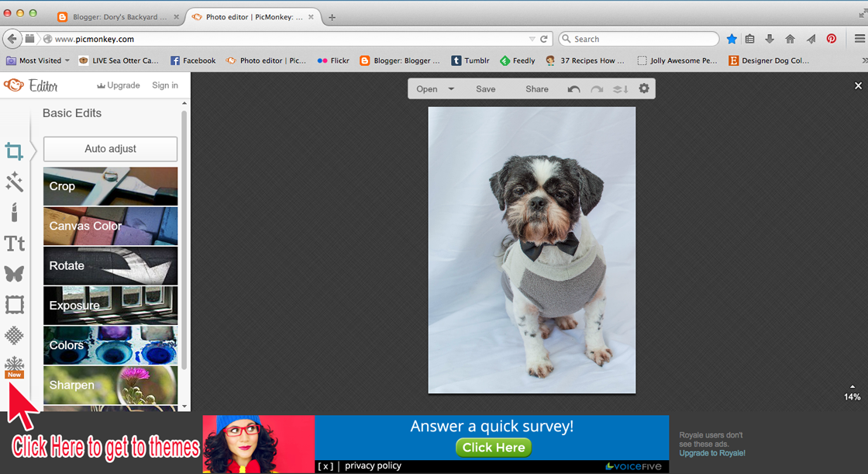The image size is (868, 474).
Task: Click the browser Search field
Action: point(639,39)
